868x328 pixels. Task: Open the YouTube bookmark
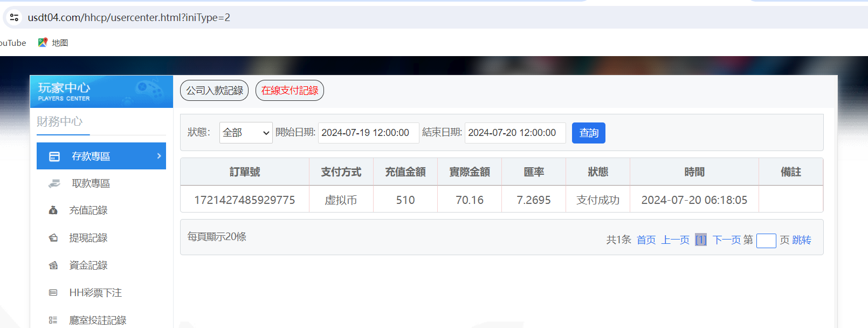pos(13,43)
